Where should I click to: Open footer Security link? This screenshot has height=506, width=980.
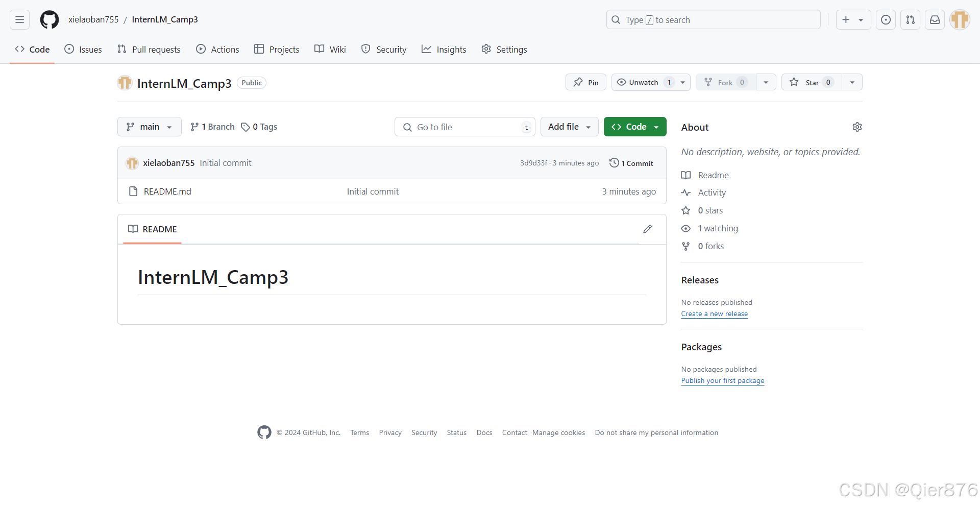tap(424, 432)
